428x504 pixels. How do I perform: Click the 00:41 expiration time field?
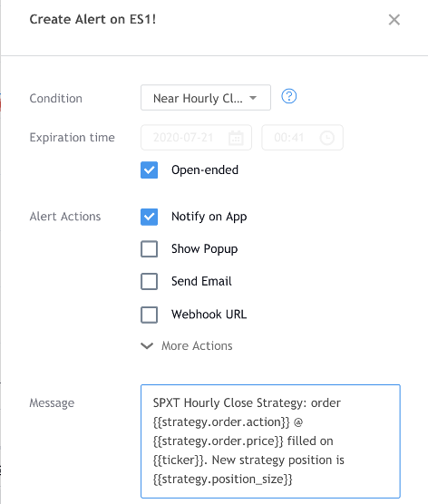click(302, 138)
